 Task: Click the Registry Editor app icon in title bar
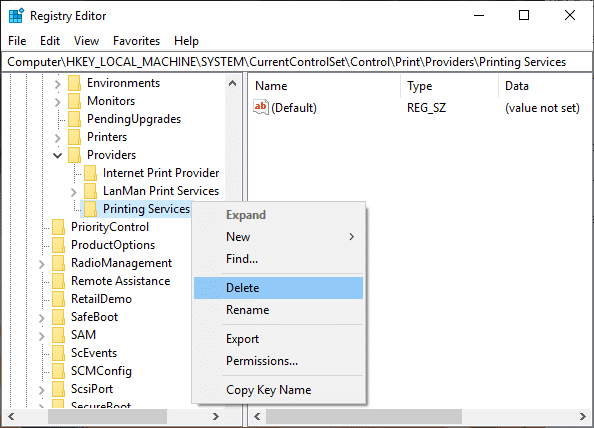[x=16, y=16]
